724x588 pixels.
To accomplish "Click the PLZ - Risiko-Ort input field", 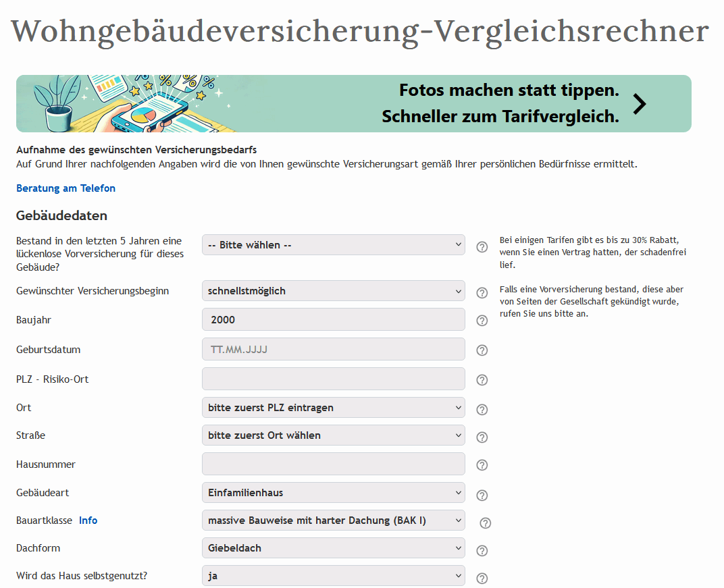I will point(334,379).
